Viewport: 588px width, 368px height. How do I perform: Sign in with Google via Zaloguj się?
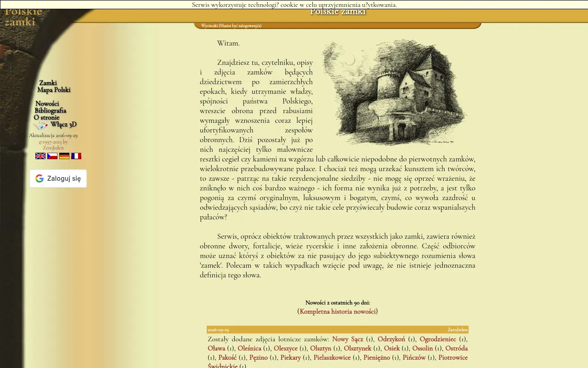58,178
